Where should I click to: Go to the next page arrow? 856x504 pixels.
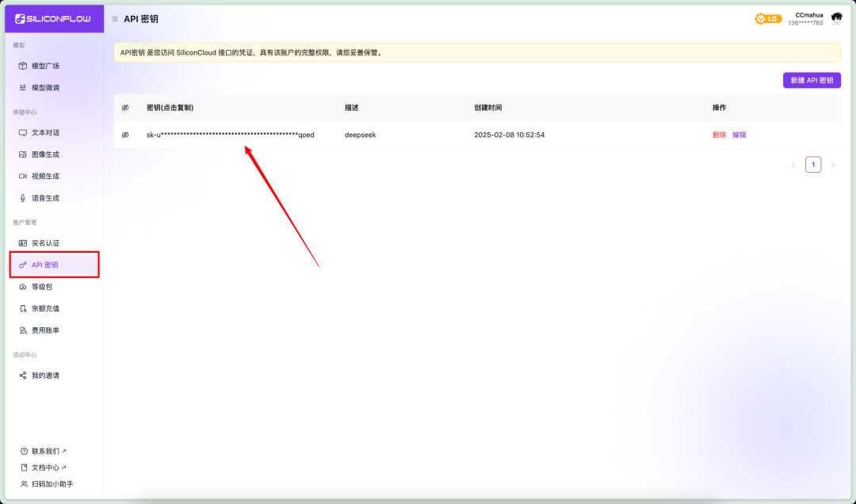coord(833,165)
